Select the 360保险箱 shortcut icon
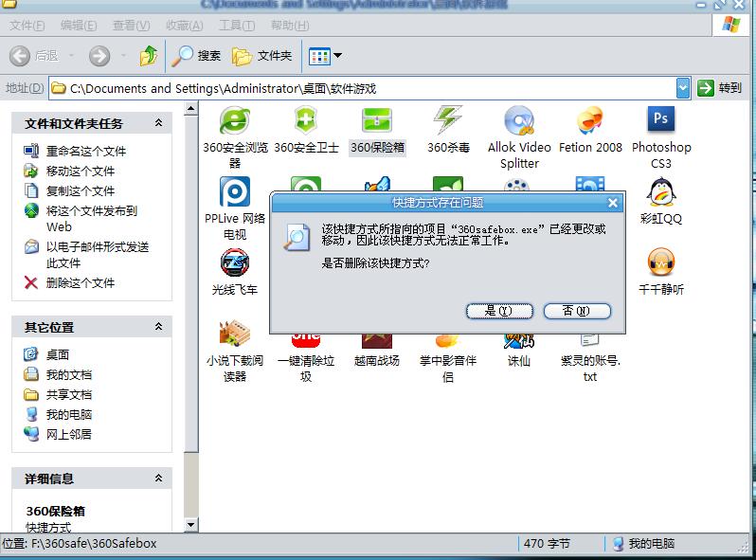The width and height of the screenshot is (756, 560). (377, 120)
